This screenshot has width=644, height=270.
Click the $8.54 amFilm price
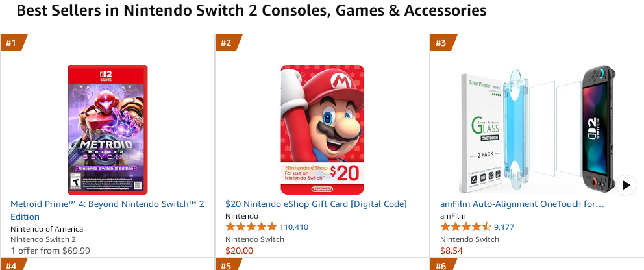pyautogui.click(x=451, y=251)
